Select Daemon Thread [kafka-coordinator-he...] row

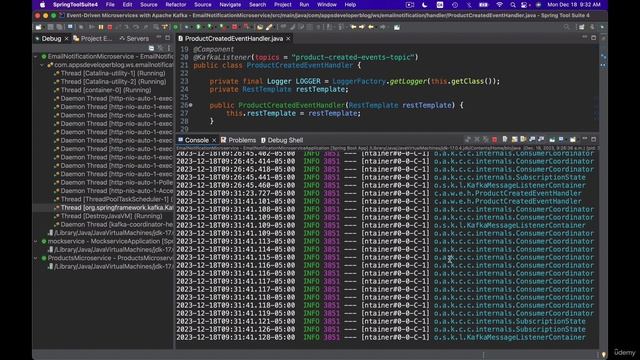tap(113, 224)
